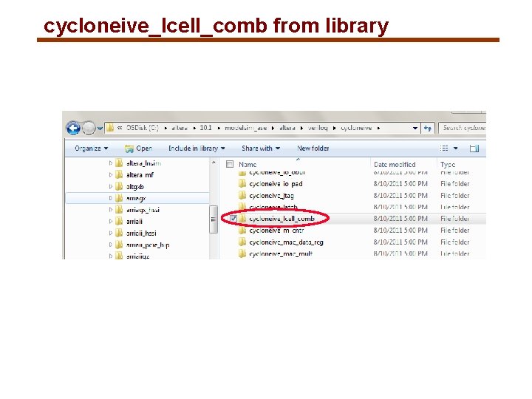Click the 'verilog' breadcrumb segment
The height and width of the screenshot is (399, 532).
click(318, 128)
